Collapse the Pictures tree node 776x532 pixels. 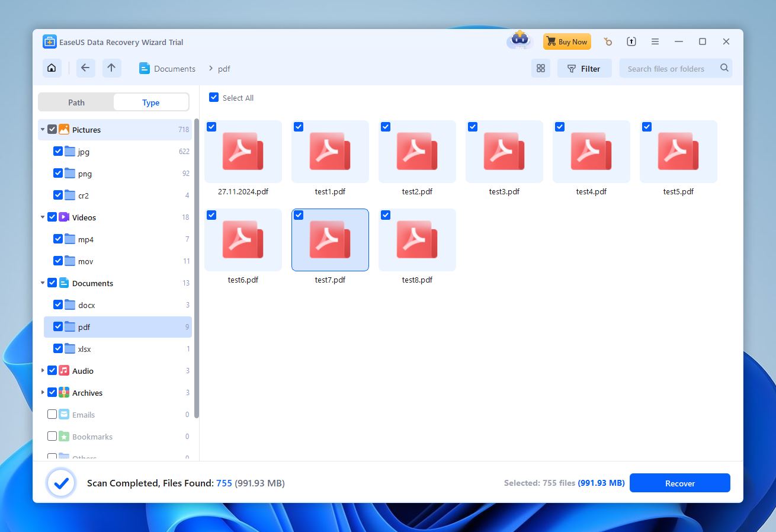tap(43, 130)
